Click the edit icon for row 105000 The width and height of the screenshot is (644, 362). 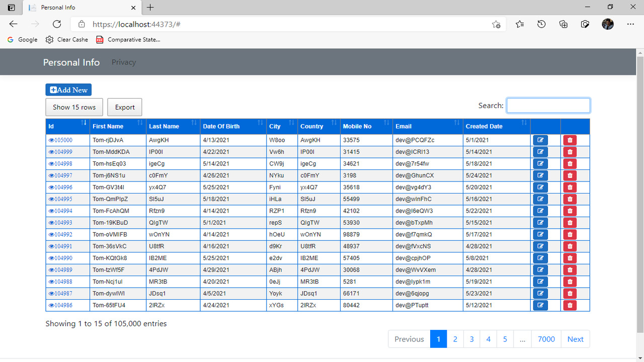click(x=540, y=140)
